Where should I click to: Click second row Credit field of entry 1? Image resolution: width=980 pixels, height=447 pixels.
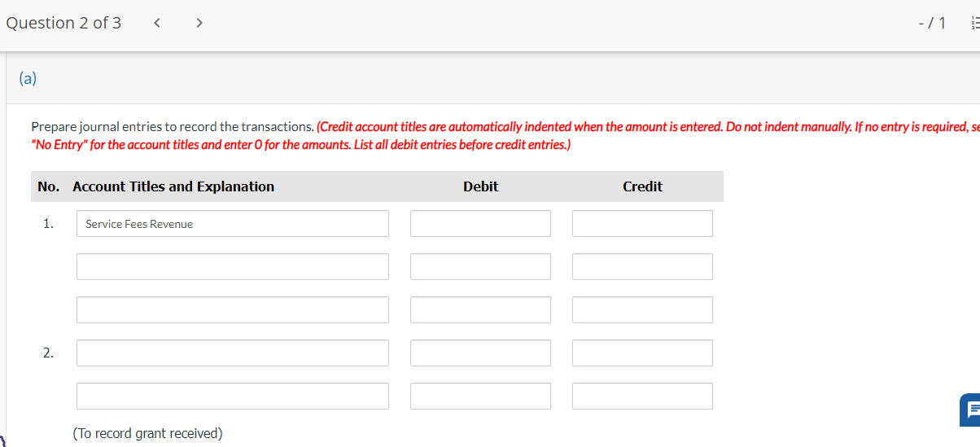click(642, 267)
